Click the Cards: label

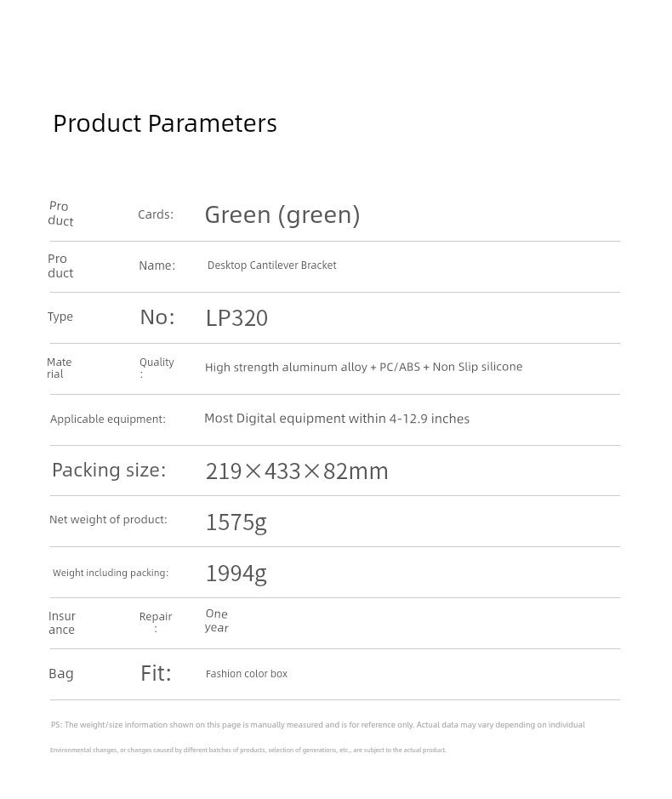(x=156, y=214)
